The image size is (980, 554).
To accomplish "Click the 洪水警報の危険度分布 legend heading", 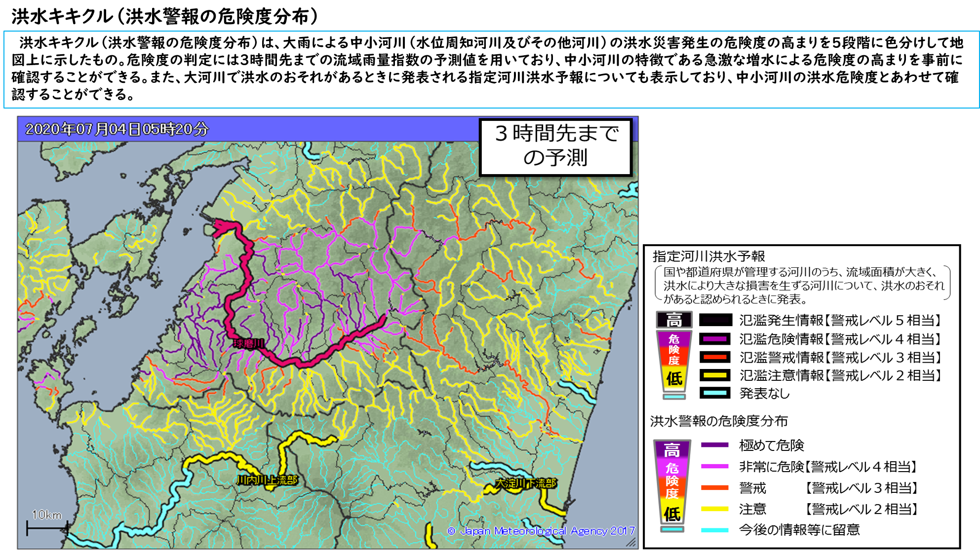I will 718,421.
